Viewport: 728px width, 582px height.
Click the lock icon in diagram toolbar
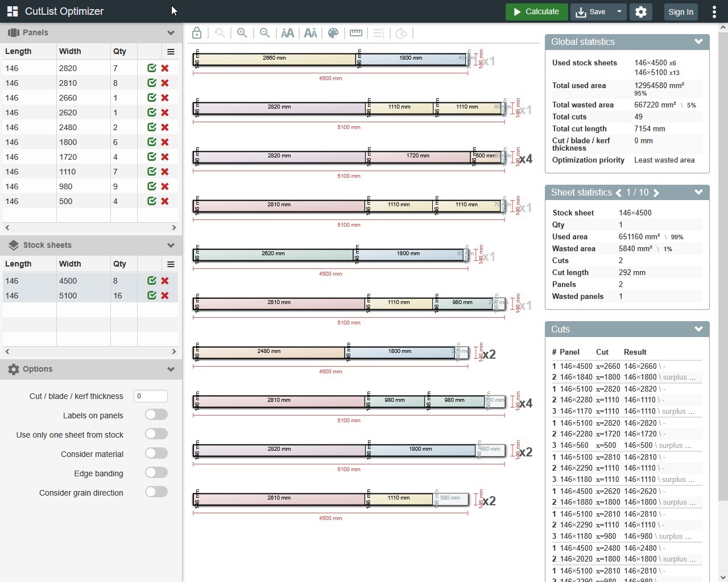(197, 33)
